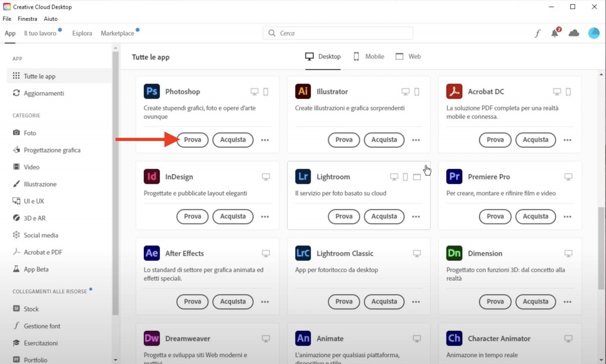Click Acquista for Photoshop
The image size is (606, 364).
coord(233,140)
